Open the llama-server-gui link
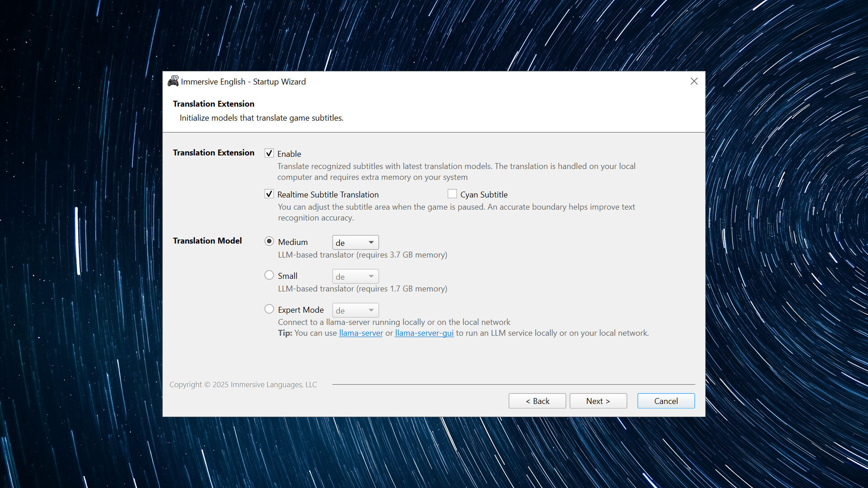The width and height of the screenshot is (868, 488). [424, 333]
